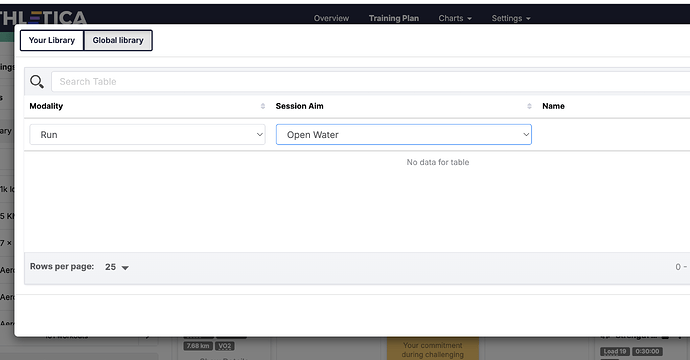
Task: Go to Overview page
Action: 331,18
